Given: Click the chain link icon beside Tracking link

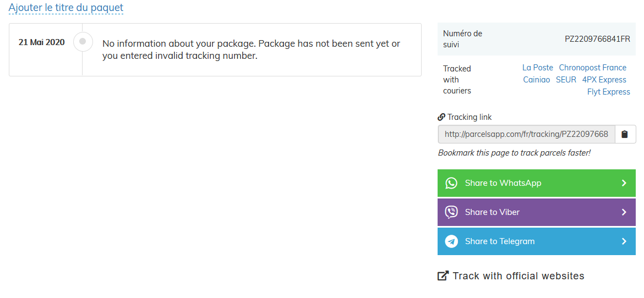Looking at the screenshot, I should (441, 117).
